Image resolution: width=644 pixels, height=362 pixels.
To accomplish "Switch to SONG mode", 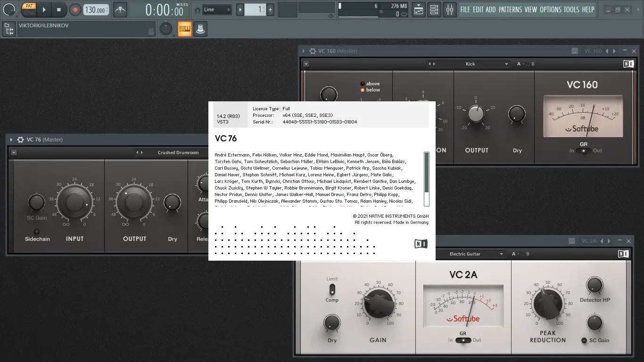I will click(29, 13).
